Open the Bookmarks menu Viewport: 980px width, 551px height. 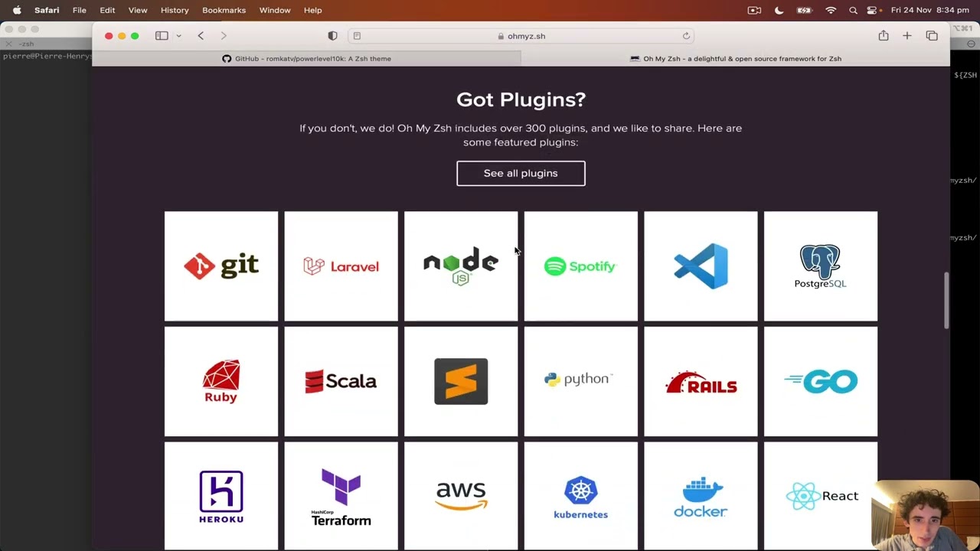[x=224, y=10]
